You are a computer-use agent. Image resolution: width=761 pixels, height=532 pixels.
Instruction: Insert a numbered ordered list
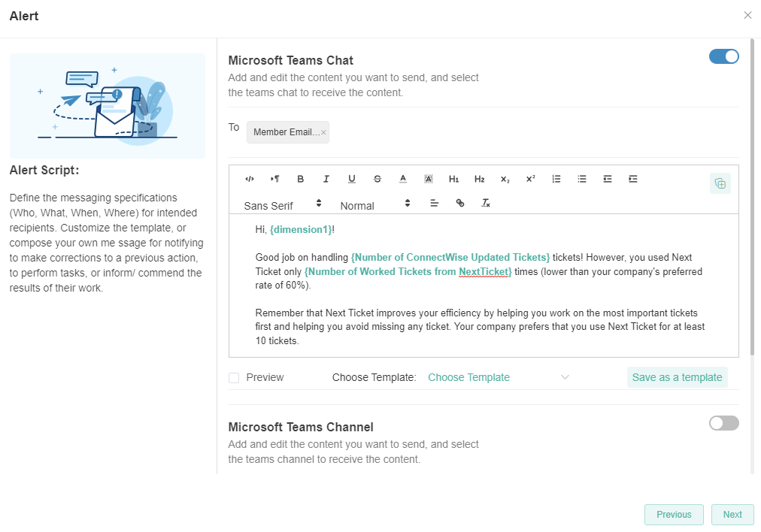pos(556,179)
